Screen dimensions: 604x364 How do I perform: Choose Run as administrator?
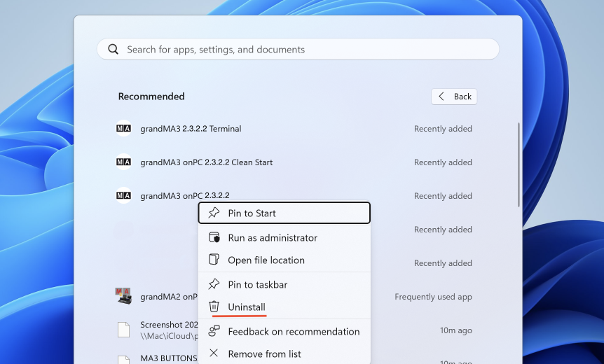click(x=284, y=238)
